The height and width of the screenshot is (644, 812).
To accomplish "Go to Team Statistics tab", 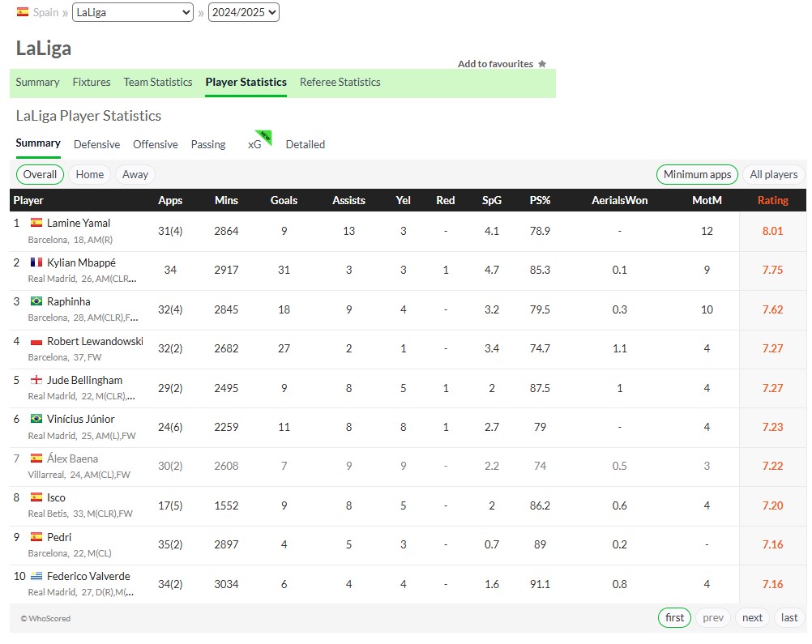I will pos(158,83).
